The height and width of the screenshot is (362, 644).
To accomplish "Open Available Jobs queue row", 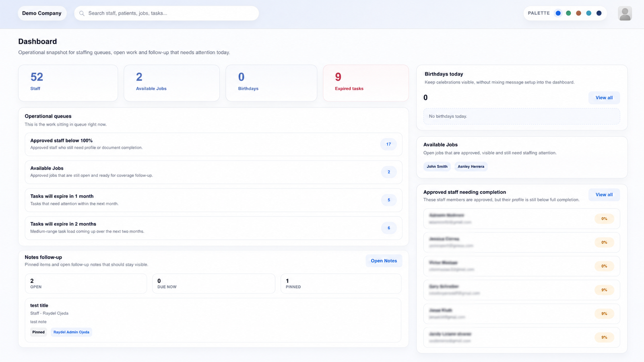I will click(213, 172).
